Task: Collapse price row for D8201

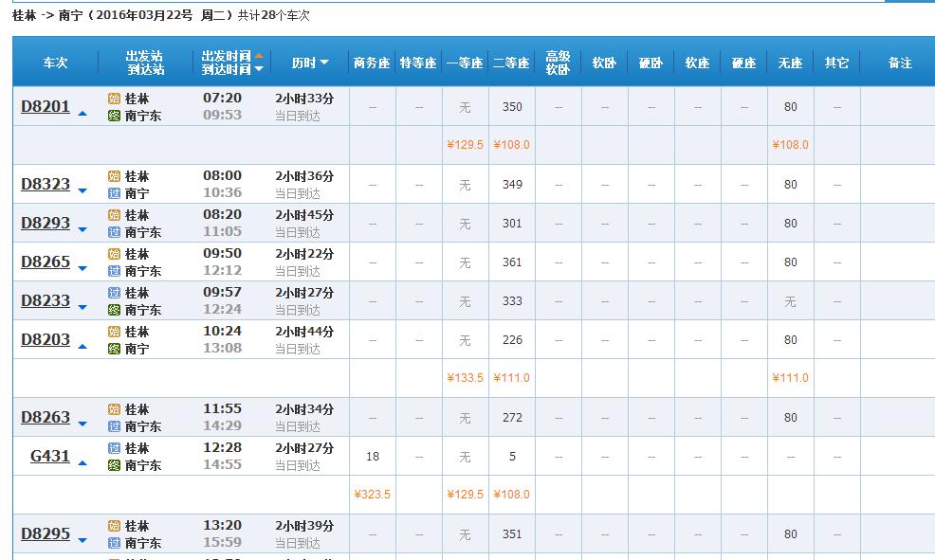Action: coord(82,113)
